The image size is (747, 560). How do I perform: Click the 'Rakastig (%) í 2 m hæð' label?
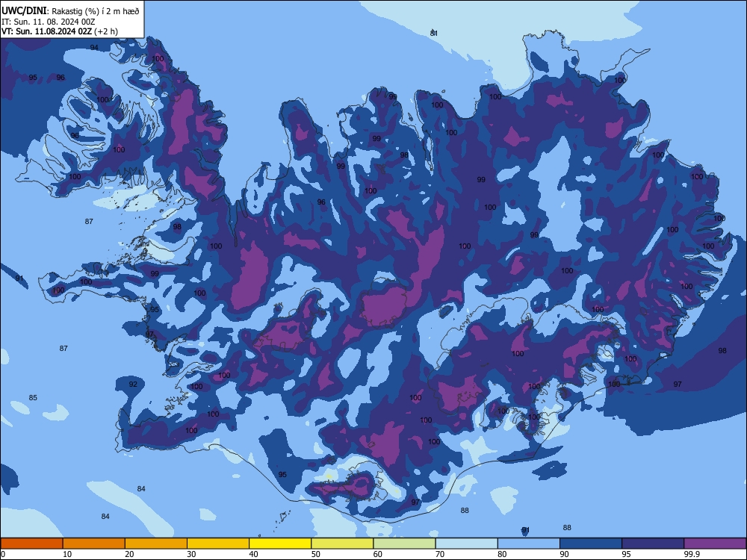[96, 11]
